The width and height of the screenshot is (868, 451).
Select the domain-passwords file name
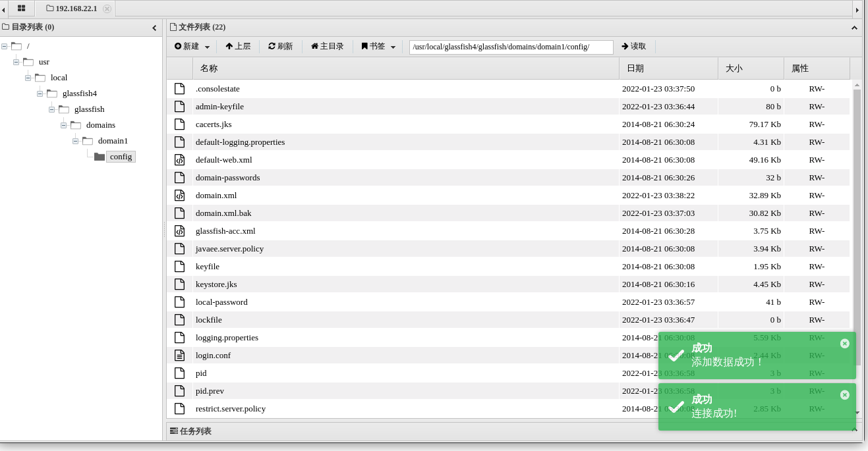227,178
